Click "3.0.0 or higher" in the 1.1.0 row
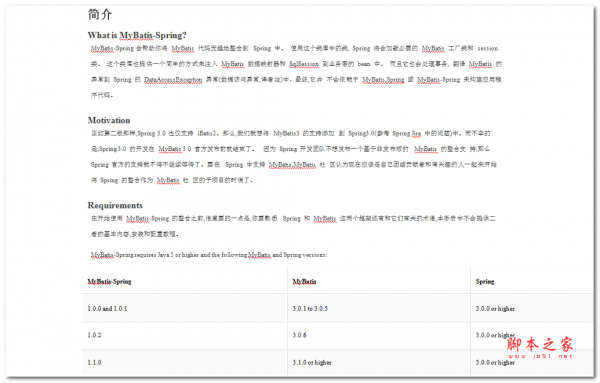 click(x=495, y=362)
